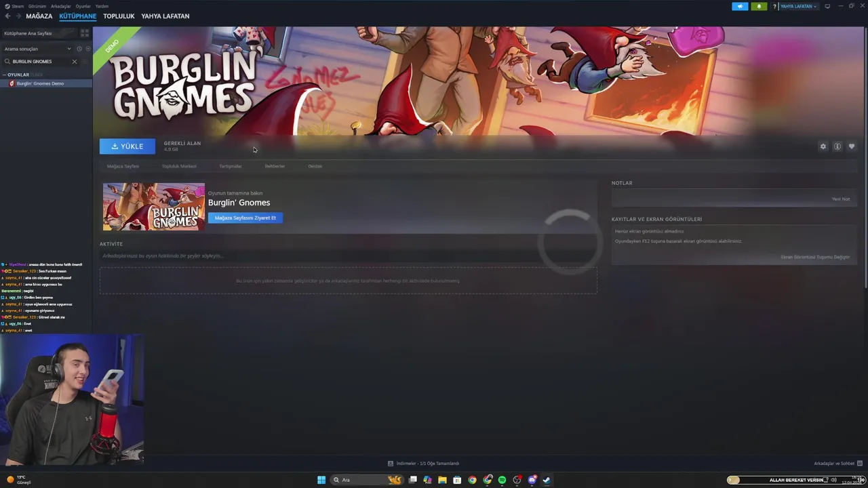Open Rehberler link
Screen dimensions: 868x488
click(275, 166)
